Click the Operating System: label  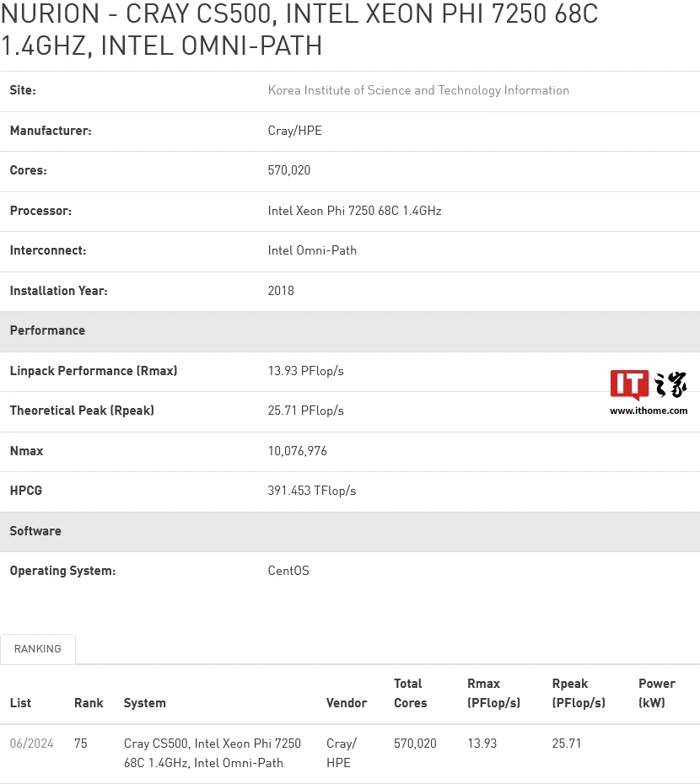pyautogui.click(x=62, y=571)
